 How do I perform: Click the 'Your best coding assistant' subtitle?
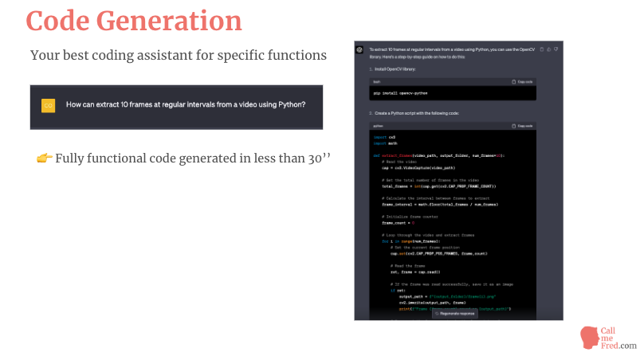coord(179,55)
